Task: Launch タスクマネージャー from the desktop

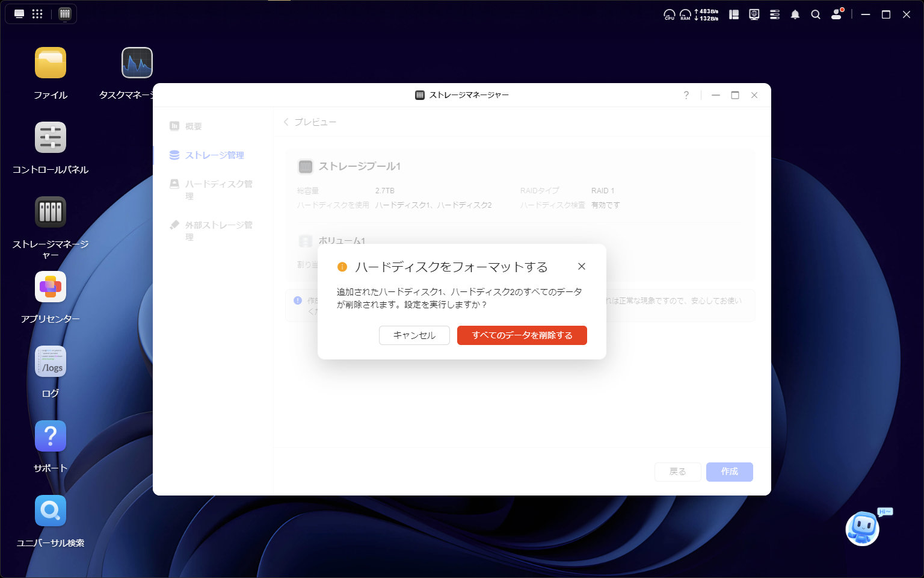Action: pos(137,63)
